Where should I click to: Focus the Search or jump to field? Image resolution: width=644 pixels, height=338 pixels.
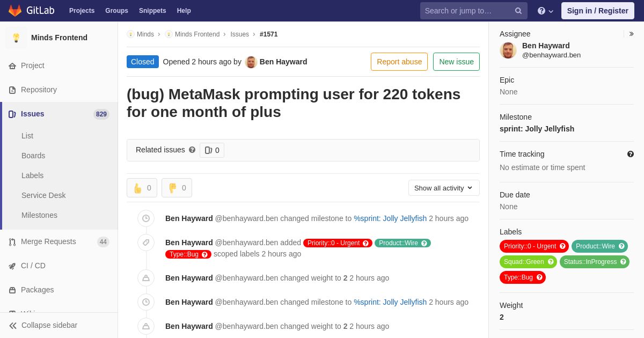tap(467, 11)
